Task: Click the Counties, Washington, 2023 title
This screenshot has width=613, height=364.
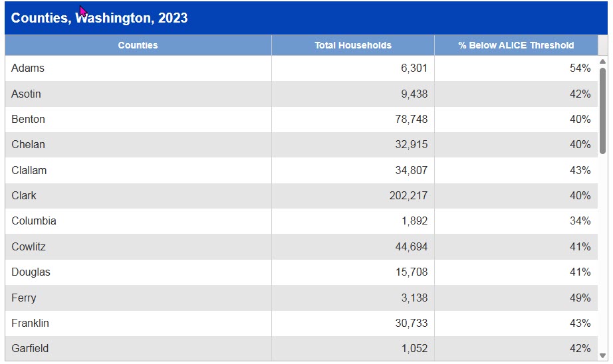Action: pos(100,18)
